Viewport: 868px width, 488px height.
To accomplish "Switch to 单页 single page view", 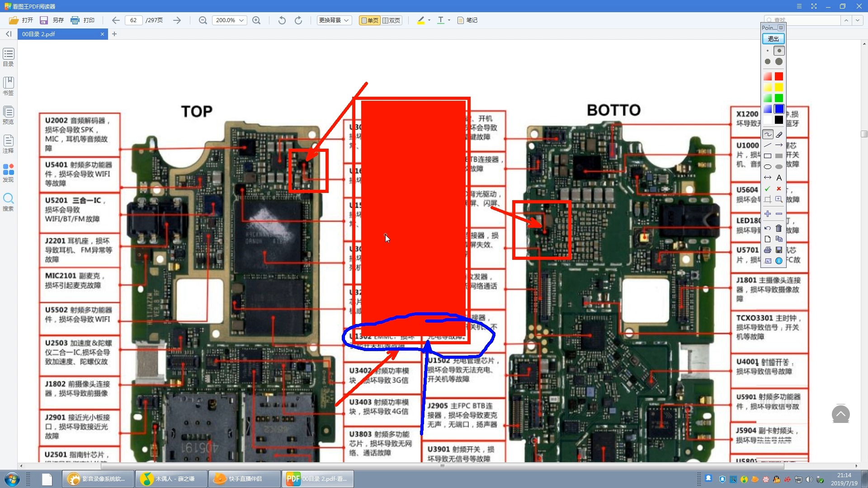I will tap(369, 20).
